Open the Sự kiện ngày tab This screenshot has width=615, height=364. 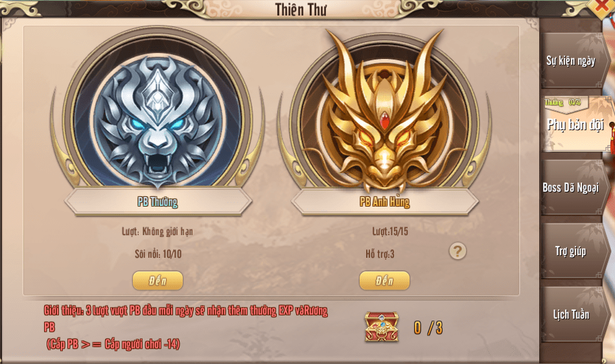pyautogui.click(x=571, y=61)
